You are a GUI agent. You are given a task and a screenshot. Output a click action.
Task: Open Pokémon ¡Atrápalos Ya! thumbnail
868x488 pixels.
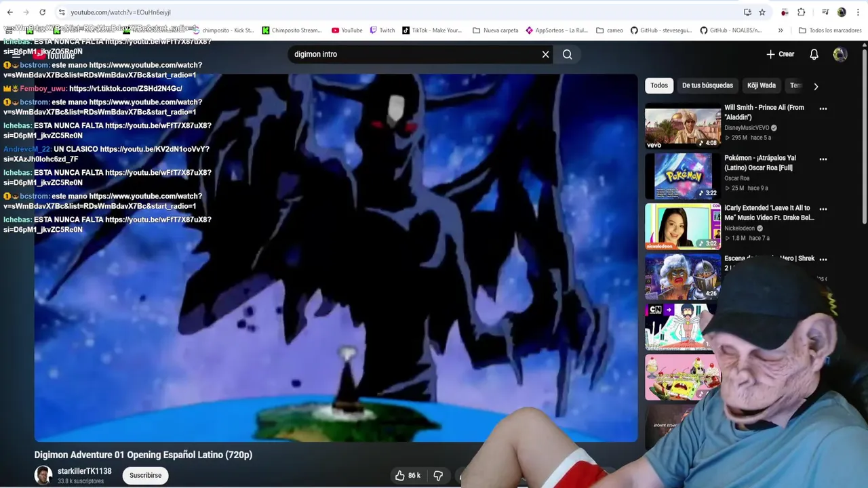click(683, 176)
